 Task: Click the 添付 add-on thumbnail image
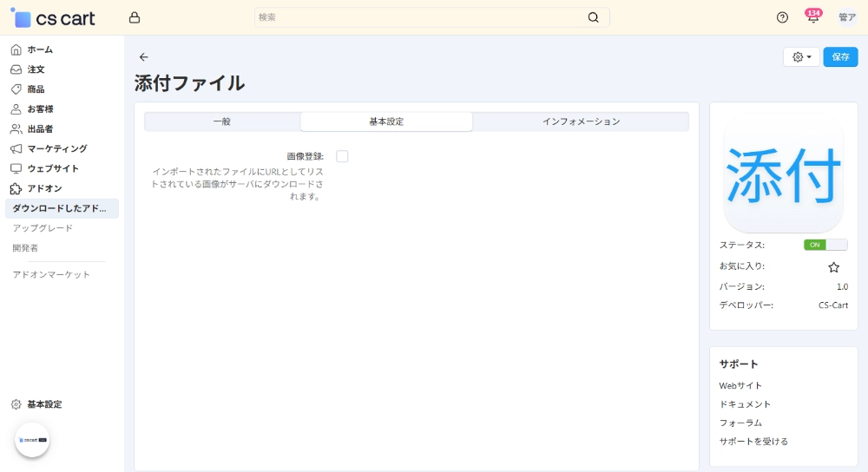point(783,174)
